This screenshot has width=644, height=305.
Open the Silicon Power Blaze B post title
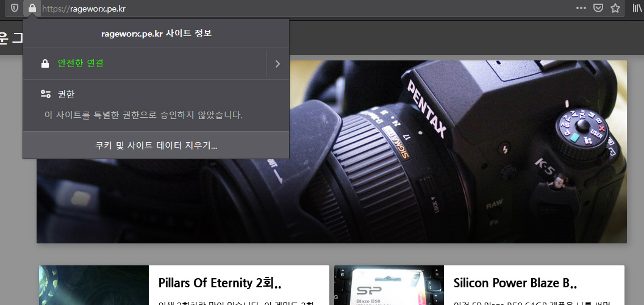tap(515, 283)
